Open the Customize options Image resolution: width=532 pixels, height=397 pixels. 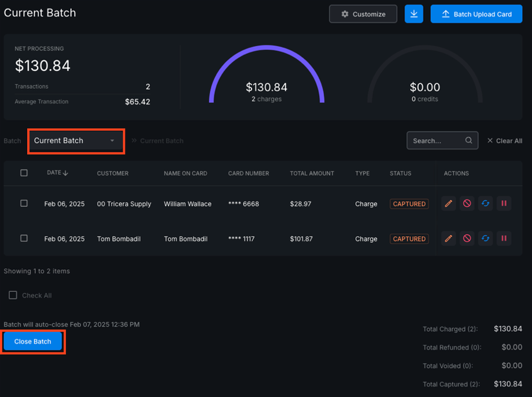click(363, 14)
